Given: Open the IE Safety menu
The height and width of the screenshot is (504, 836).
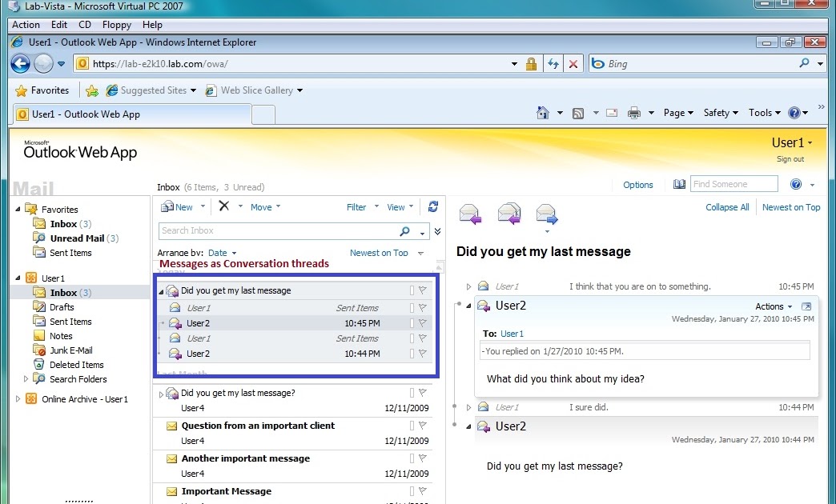Looking at the screenshot, I should [x=721, y=113].
